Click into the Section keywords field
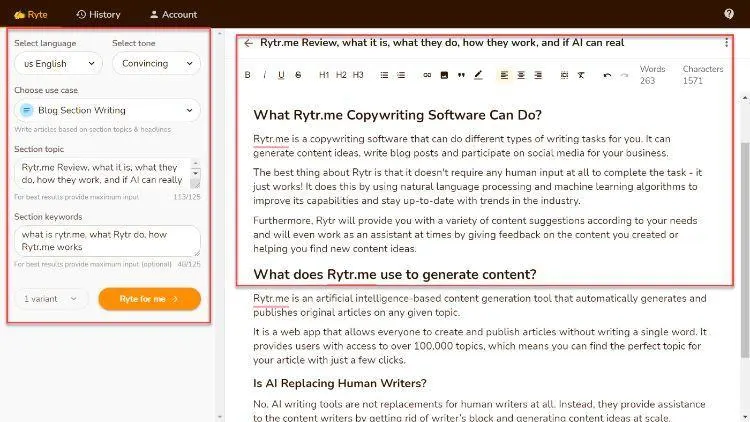The image size is (750, 422). point(107,241)
